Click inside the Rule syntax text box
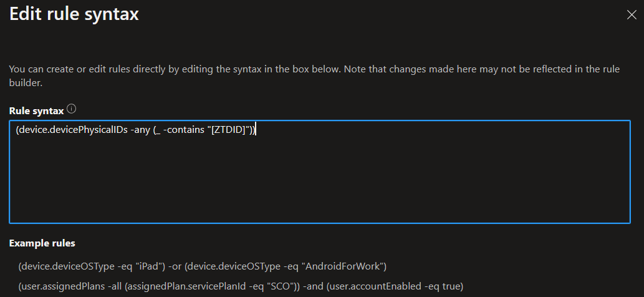Image resolution: width=644 pixels, height=297 pixels. (x=319, y=181)
